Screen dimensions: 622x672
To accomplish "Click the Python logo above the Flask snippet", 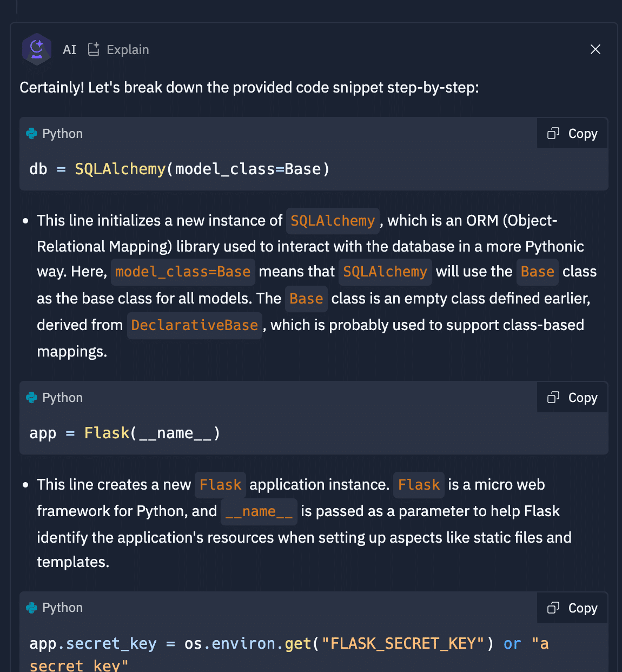I will [32, 398].
